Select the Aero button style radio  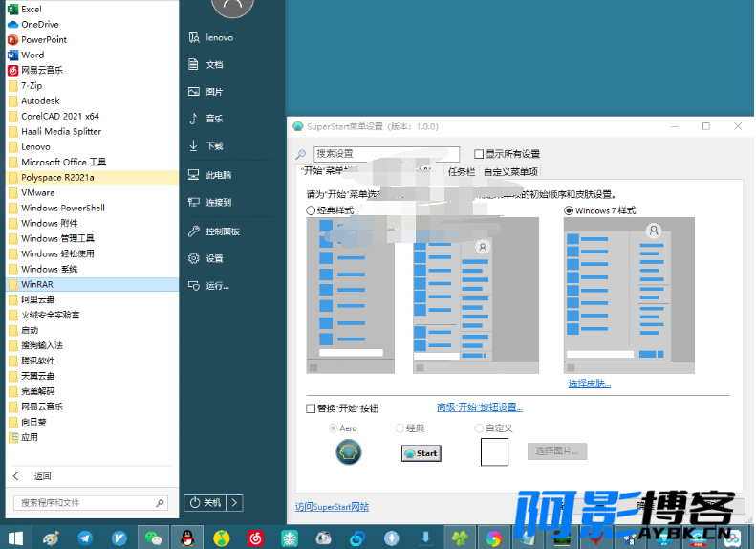coord(333,428)
